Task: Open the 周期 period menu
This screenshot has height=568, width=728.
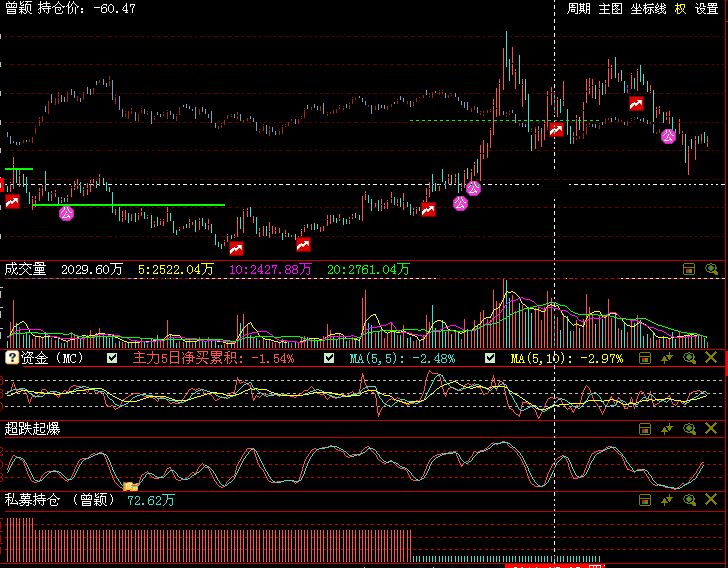Action: 579,9
